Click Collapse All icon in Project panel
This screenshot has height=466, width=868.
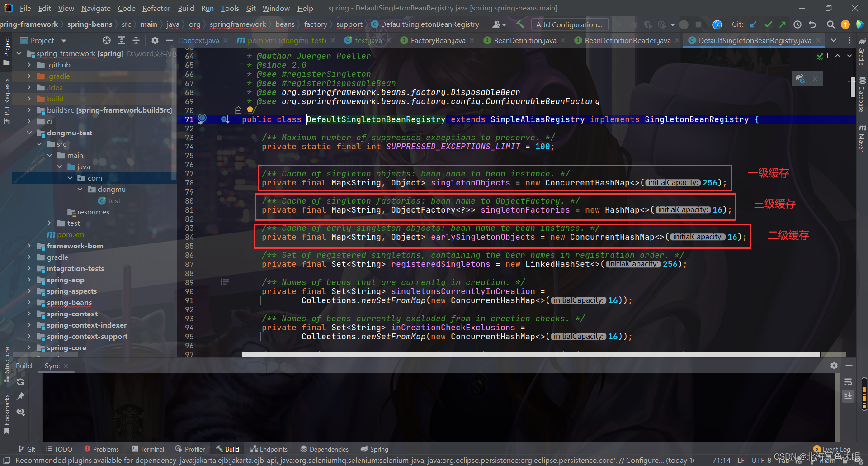(x=136, y=40)
